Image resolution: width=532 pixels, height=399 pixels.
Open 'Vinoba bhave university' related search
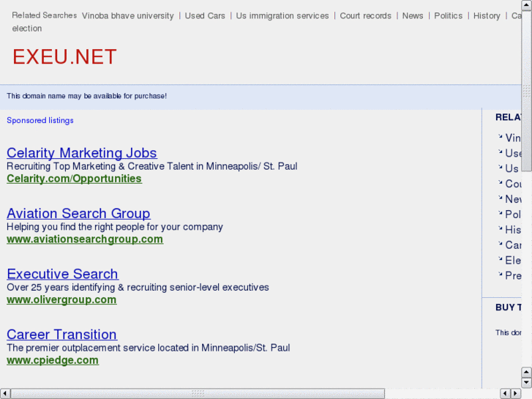(x=128, y=15)
